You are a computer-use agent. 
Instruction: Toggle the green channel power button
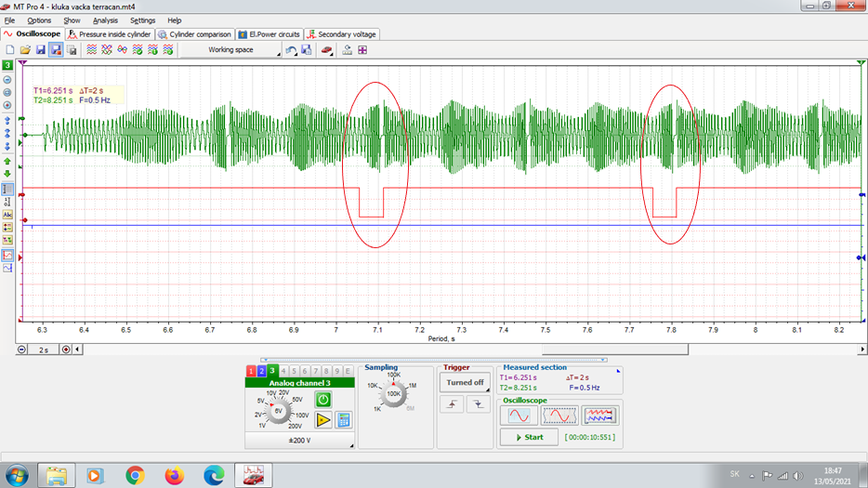pyautogui.click(x=322, y=399)
